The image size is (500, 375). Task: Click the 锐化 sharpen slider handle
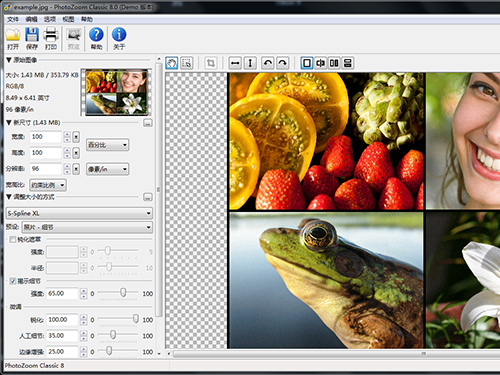pos(136,319)
